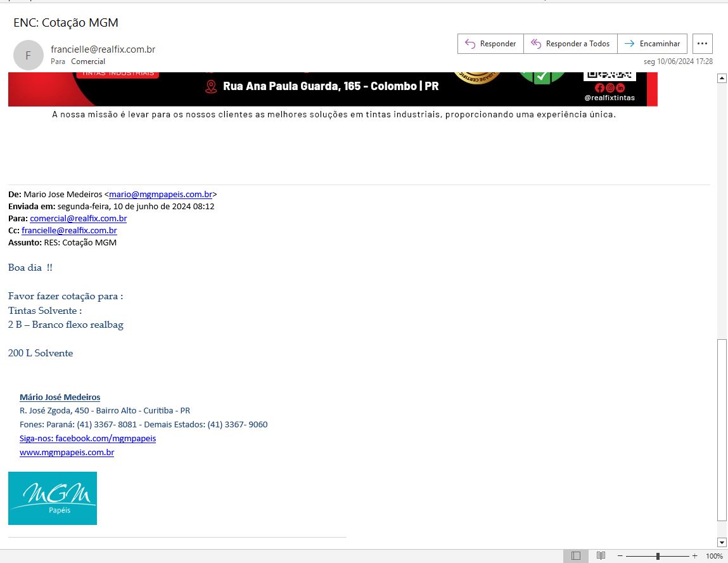Screen dimensions: 728x563
Task: Click the zoom out minus button
Action: tap(620, 556)
